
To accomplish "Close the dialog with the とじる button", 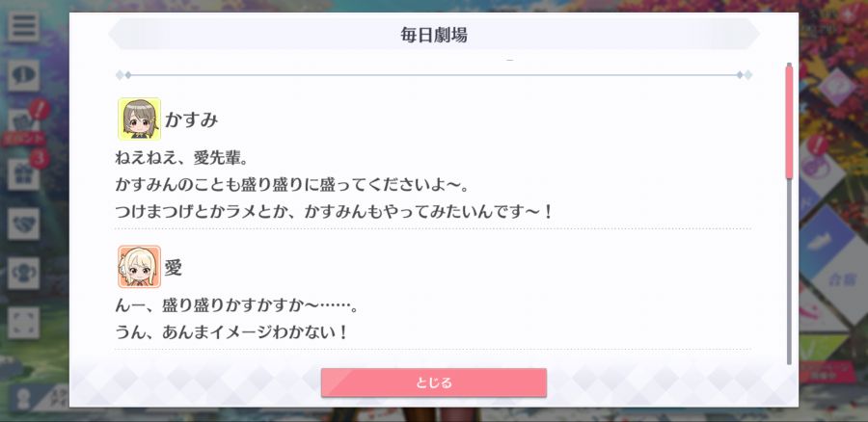I will 433,382.
